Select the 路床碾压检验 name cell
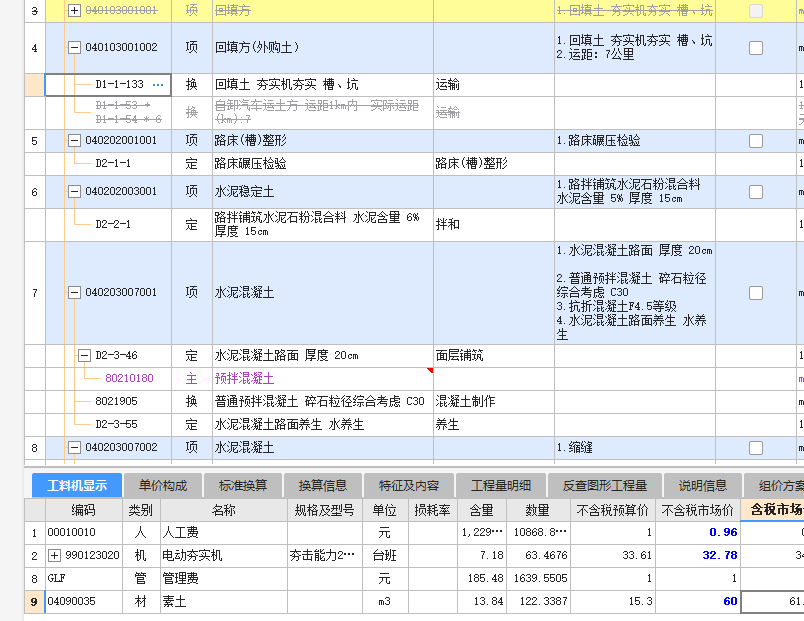Image resolution: width=804 pixels, height=621 pixels. tap(323, 164)
